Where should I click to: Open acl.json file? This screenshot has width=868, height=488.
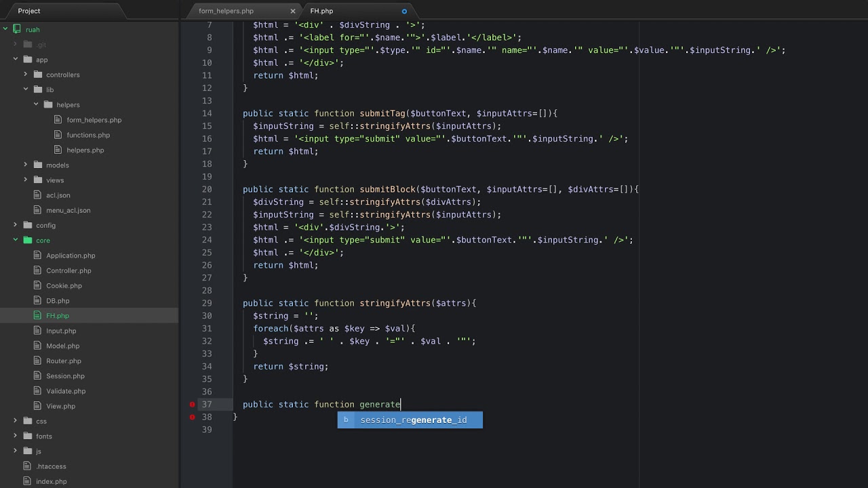(x=58, y=195)
